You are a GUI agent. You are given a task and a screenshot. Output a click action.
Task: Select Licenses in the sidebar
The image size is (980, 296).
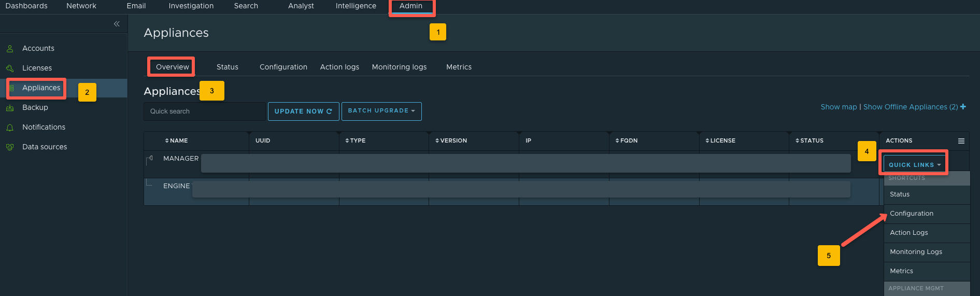pos(37,68)
